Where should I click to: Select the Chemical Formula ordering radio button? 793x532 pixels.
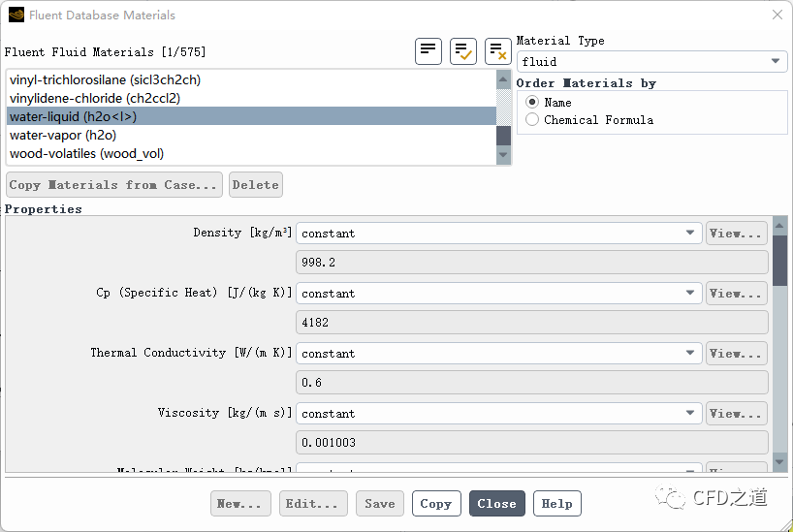tap(532, 119)
